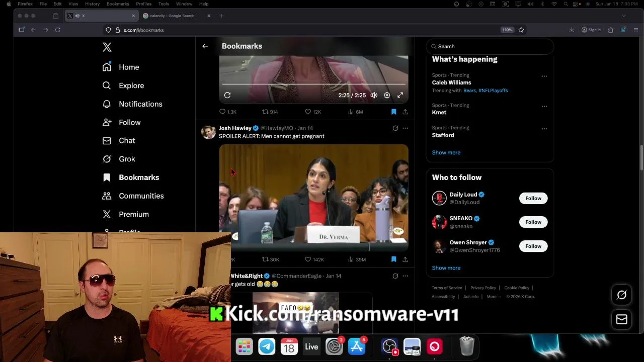Open Firefox Profiles menu
This screenshot has height=362, width=644.
(143, 4)
